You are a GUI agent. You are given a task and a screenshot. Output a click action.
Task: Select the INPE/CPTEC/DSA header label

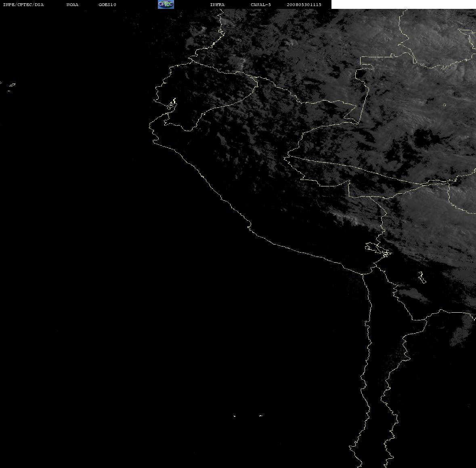click(23, 4)
